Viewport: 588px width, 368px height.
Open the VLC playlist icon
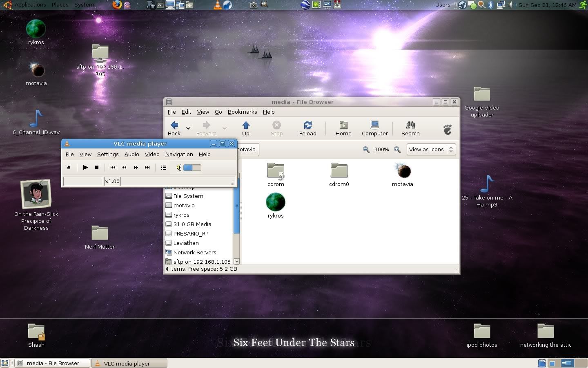(164, 167)
